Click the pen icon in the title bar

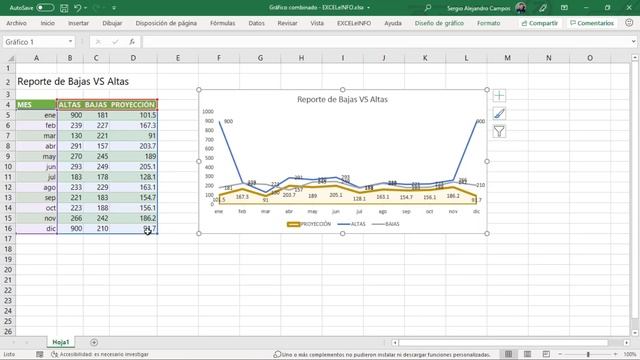(x=542, y=8)
